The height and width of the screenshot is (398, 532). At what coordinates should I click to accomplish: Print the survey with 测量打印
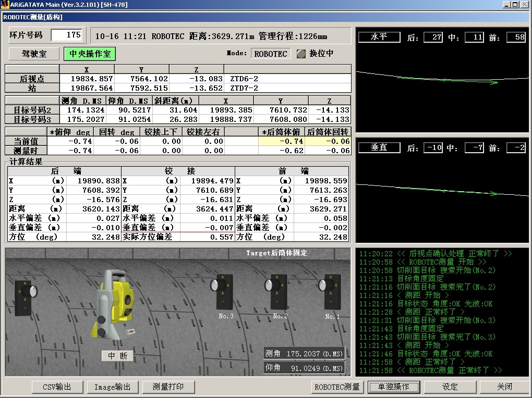pyautogui.click(x=168, y=387)
